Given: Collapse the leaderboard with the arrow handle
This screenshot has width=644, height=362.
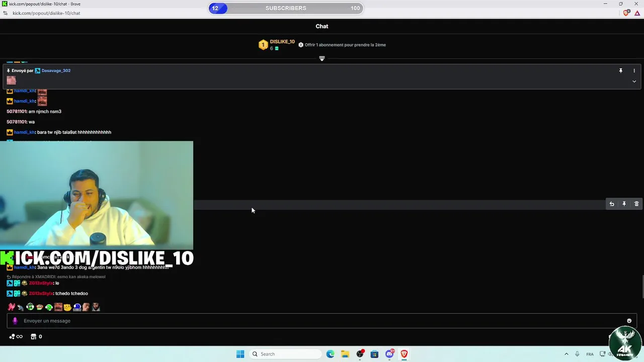Looking at the screenshot, I should coord(322,59).
